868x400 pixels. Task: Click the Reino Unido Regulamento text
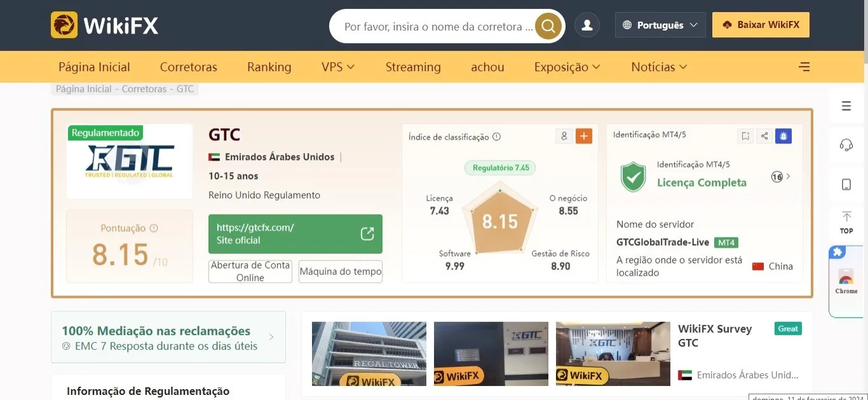[264, 195]
